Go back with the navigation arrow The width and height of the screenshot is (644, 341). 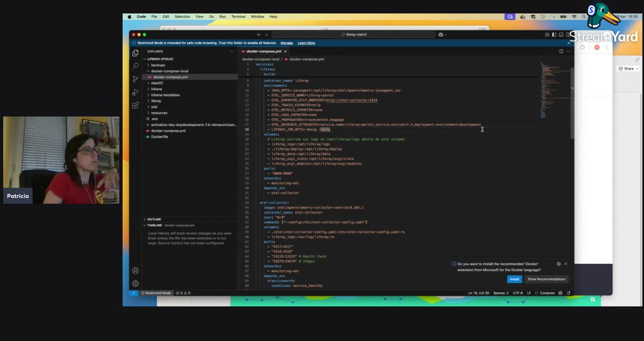pos(259,34)
